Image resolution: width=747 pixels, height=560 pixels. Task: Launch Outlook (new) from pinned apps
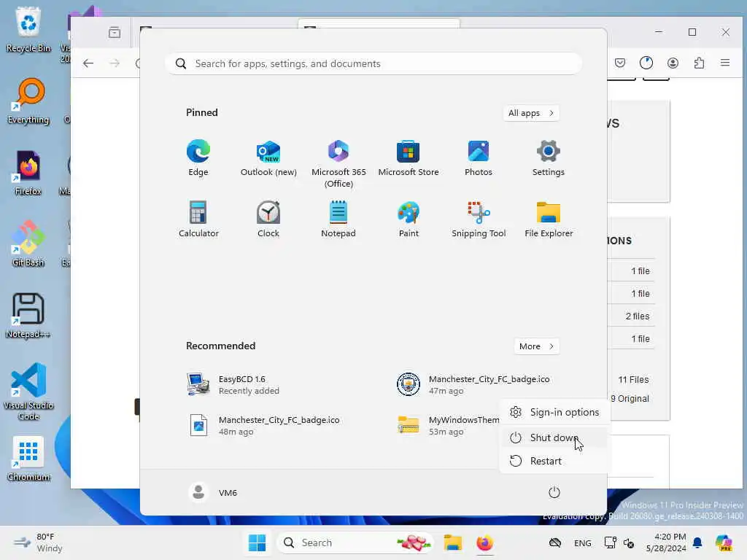[x=268, y=158]
